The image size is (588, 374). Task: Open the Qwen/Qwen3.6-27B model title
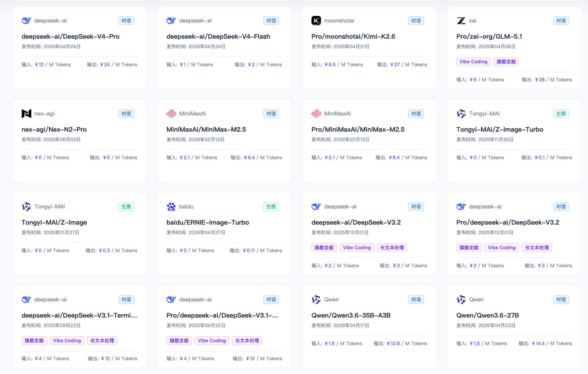[488, 315]
